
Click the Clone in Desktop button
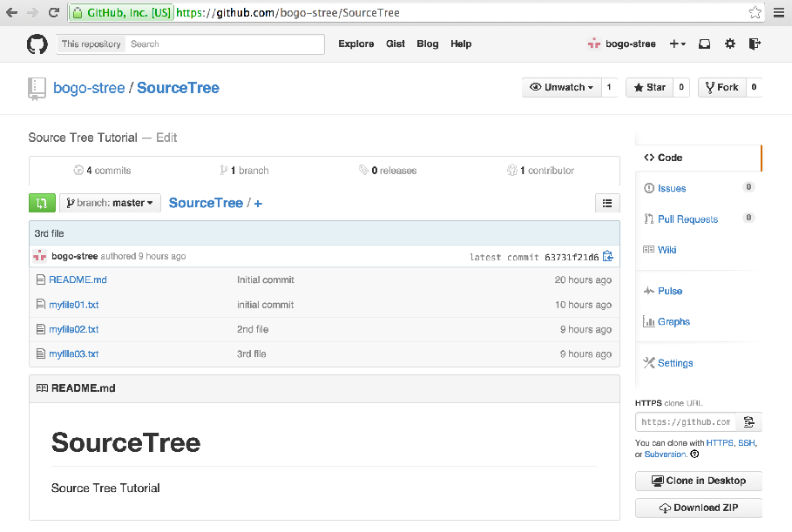coord(699,481)
